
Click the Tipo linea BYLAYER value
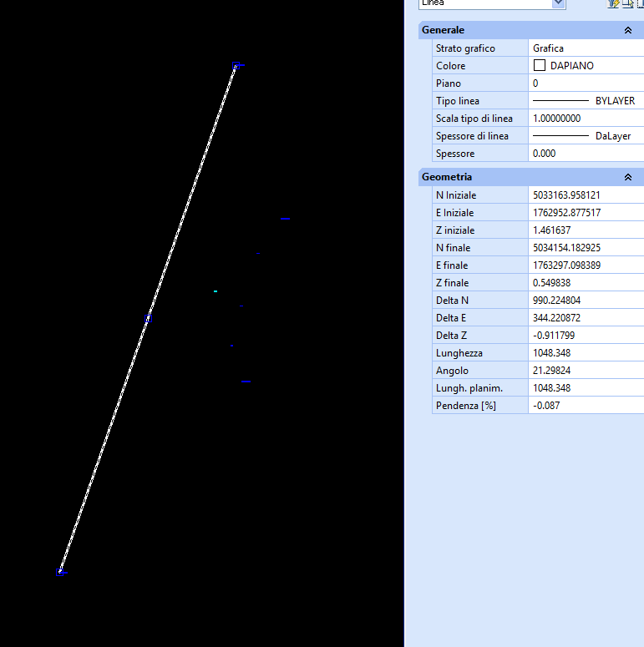[x=585, y=101]
